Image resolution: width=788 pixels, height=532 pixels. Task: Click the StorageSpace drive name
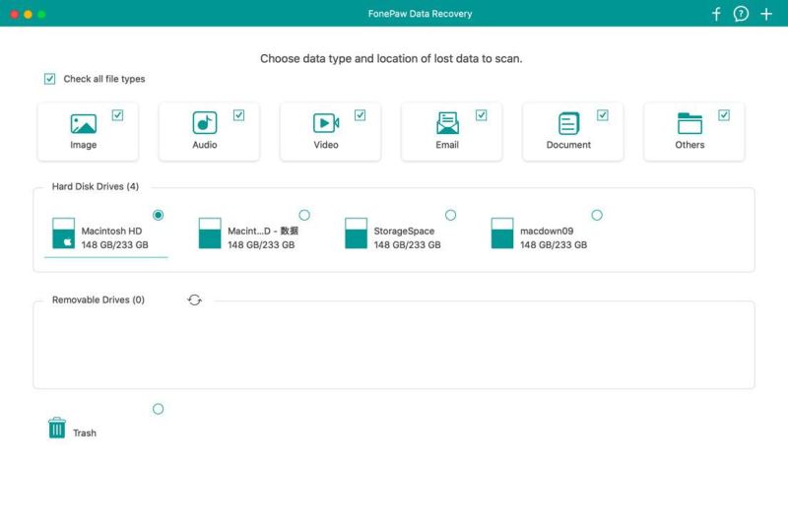tap(404, 231)
